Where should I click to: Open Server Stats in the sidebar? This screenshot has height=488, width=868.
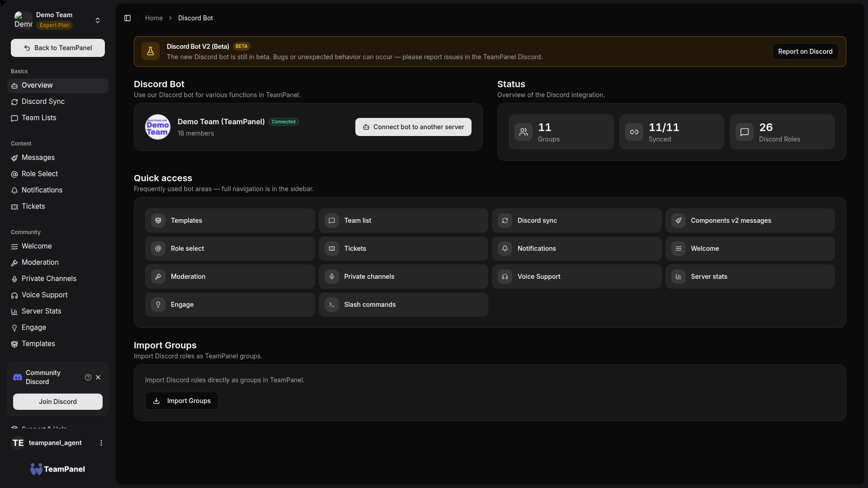coord(58,311)
